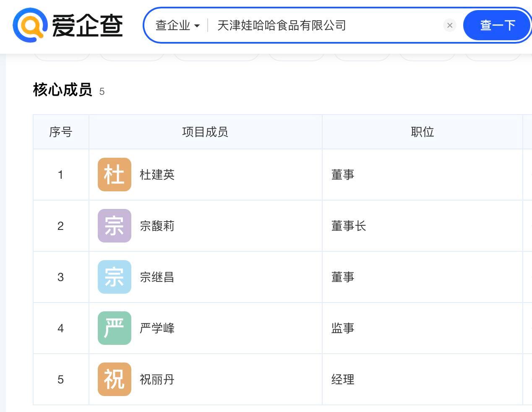The height and width of the screenshot is (412, 532).
Task: Open the 查企业 search type dropdown
Action: coord(177,25)
